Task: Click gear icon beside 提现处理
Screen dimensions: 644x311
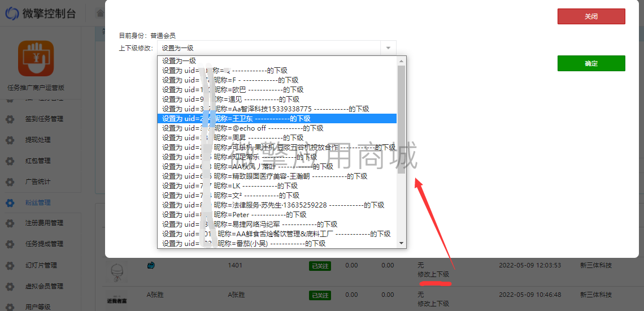Action: pos(10,140)
